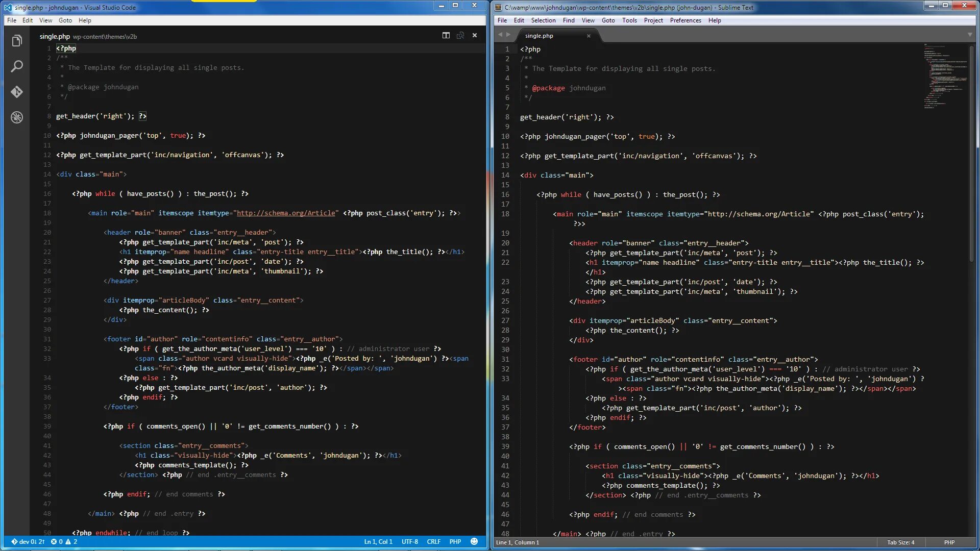Click the dev git branch indicator

pyautogui.click(x=28, y=542)
